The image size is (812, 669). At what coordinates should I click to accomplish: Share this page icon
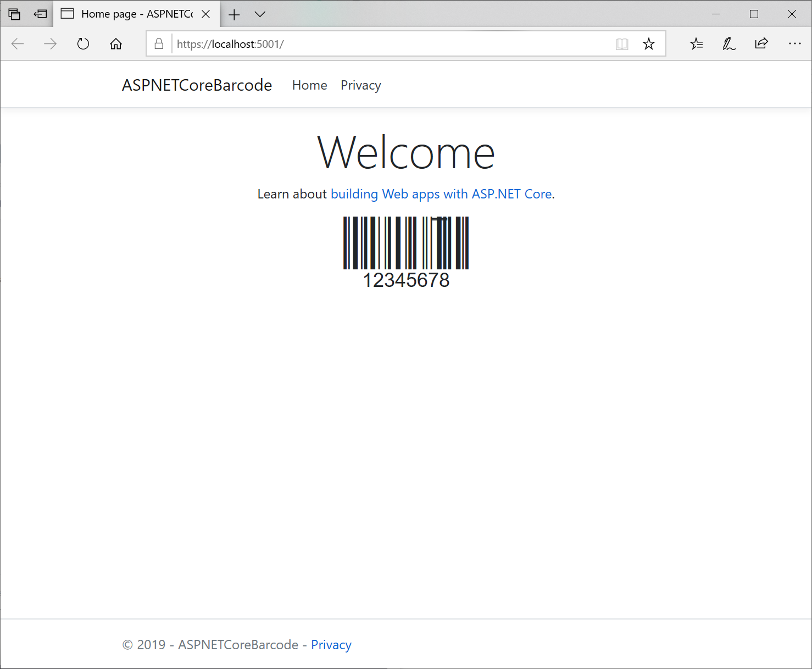(761, 43)
